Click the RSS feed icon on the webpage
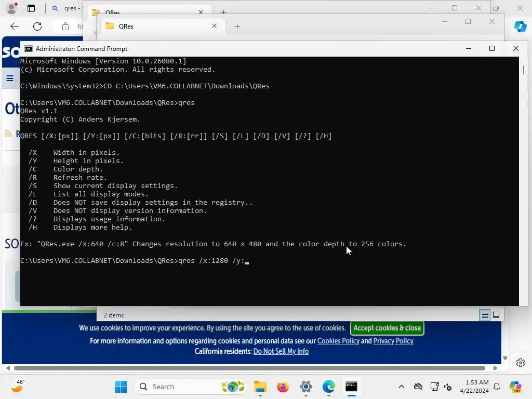The width and height of the screenshot is (532, 399). pyautogui.click(x=8, y=134)
